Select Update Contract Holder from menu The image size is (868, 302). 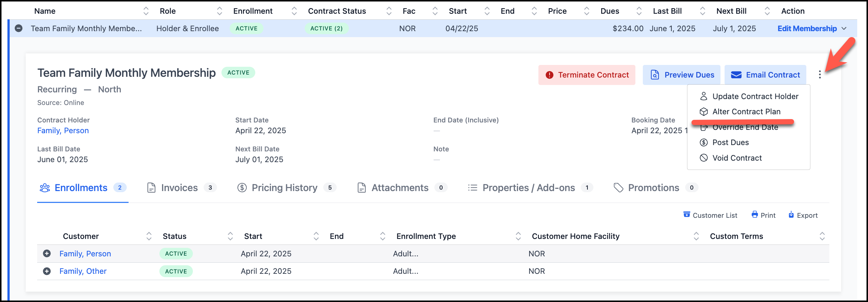(x=749, y=96)
